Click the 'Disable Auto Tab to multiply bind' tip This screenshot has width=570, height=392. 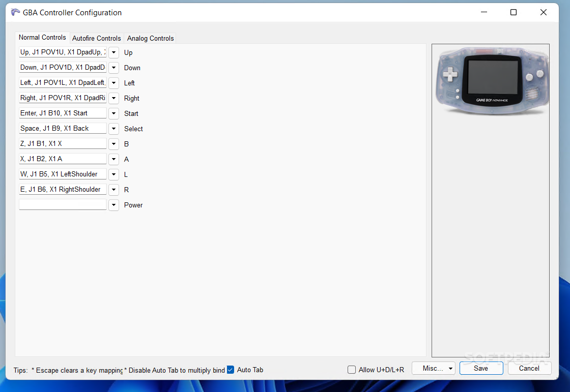(175, 370)
